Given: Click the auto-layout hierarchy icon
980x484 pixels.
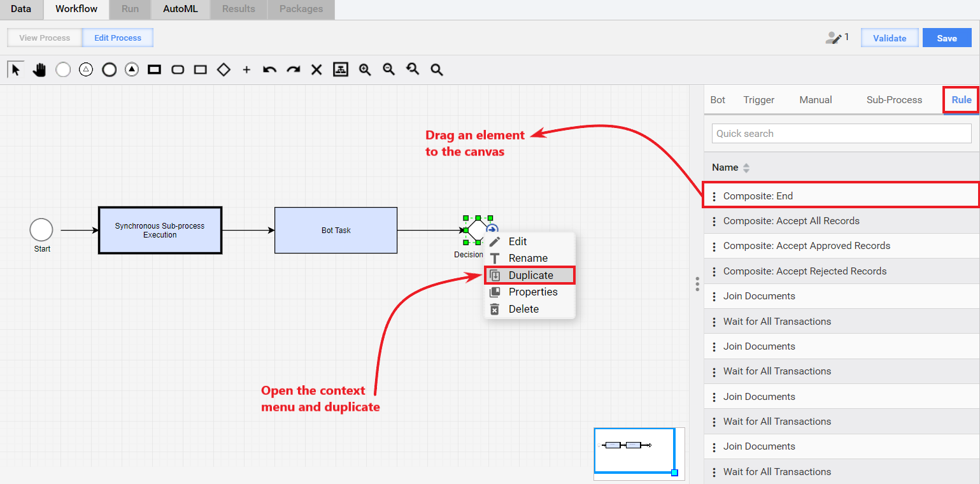Looking at the screenshot, I should (x=341, y=69).
